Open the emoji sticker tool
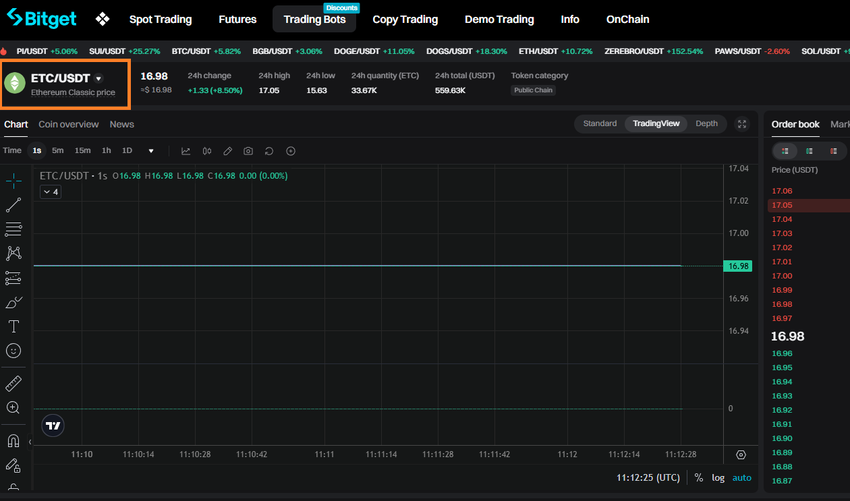The image size is (850, 501). tap(14, 351)
